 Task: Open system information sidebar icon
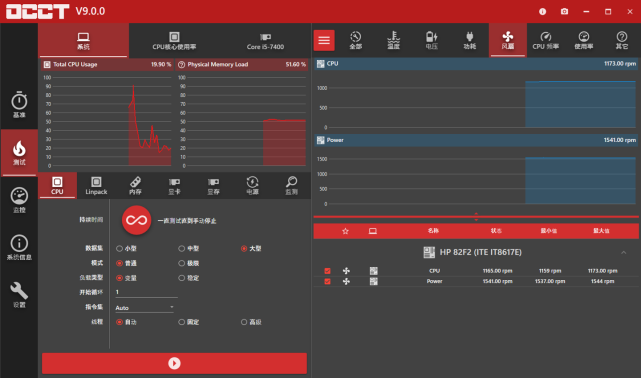pos(19,248)
